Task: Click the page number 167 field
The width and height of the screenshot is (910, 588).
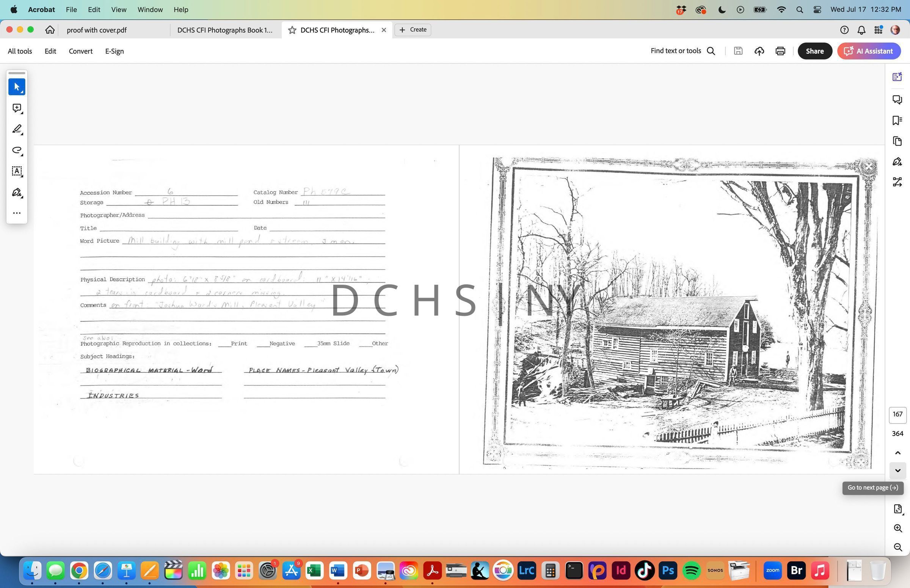Action: [897, 414]
